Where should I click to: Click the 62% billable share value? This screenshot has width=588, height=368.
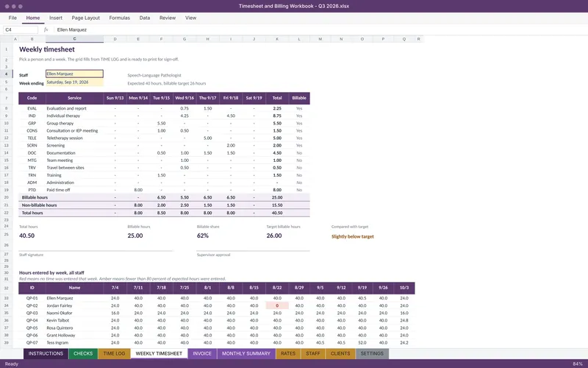tap(203, 236)
